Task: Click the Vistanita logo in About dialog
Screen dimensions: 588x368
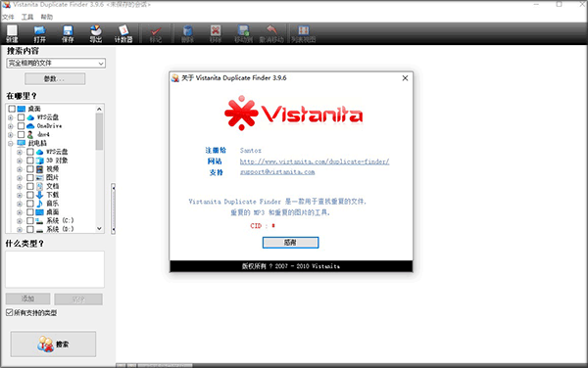Action: pos(294,114)
